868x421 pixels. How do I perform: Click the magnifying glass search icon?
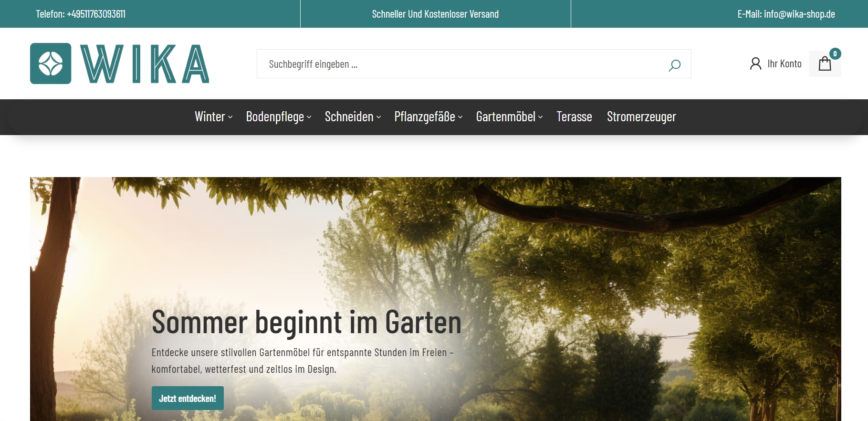point(674,64)
